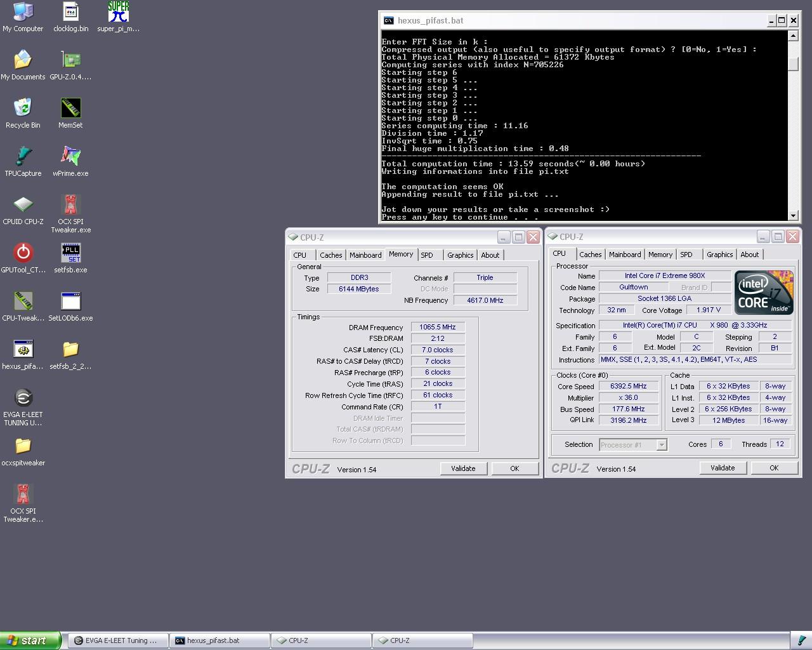Click the Core Speed 6392.5 MHz value
Screen dimensions: 812x650
(x=628, y=386)
